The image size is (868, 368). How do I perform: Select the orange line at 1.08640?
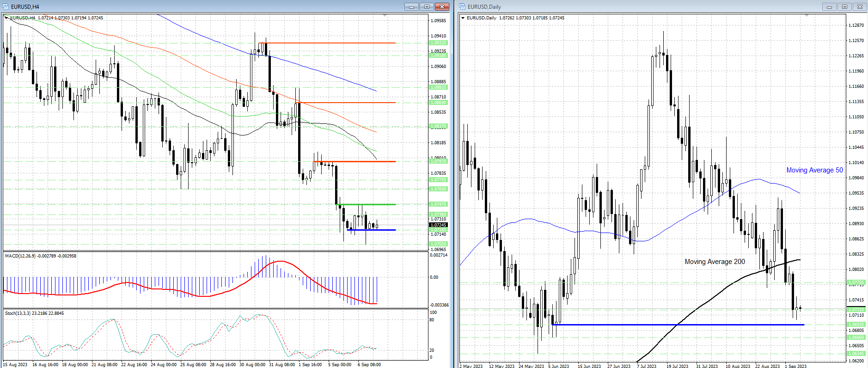pyautogui.click(x=346, y=103)
